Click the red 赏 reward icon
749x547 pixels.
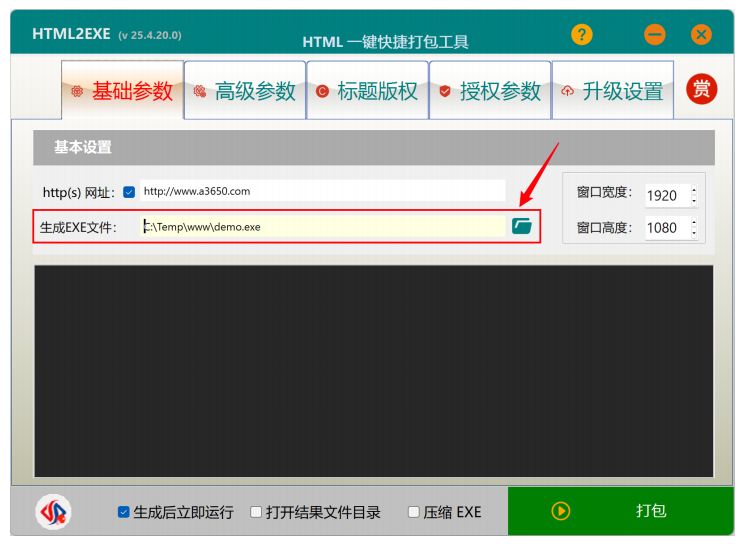pos(701,89)
